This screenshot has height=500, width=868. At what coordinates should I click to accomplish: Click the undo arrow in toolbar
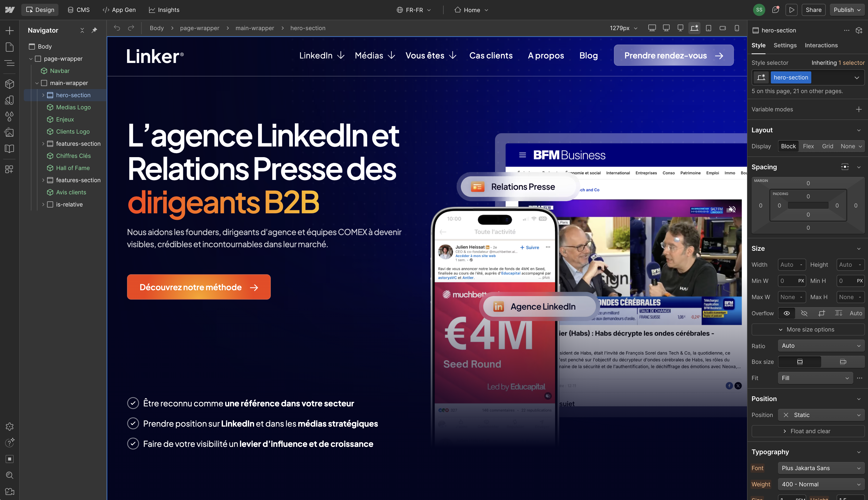click(117, 28)
